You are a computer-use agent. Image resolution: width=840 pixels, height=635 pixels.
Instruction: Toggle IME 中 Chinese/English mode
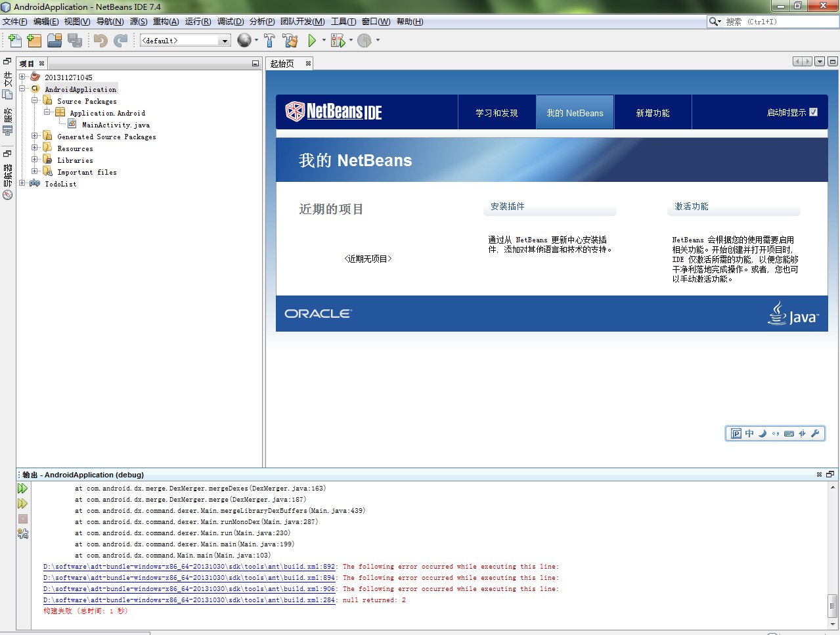click(749, 433)
